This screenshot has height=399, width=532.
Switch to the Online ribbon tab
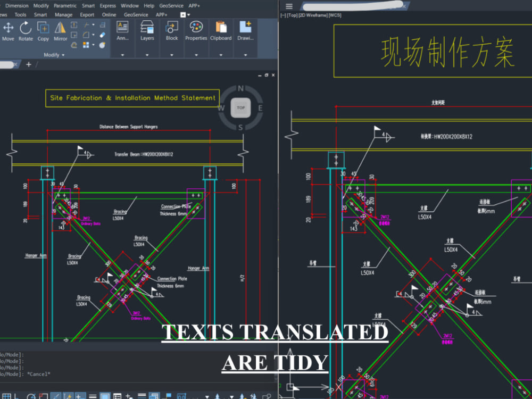pos(109,14)
